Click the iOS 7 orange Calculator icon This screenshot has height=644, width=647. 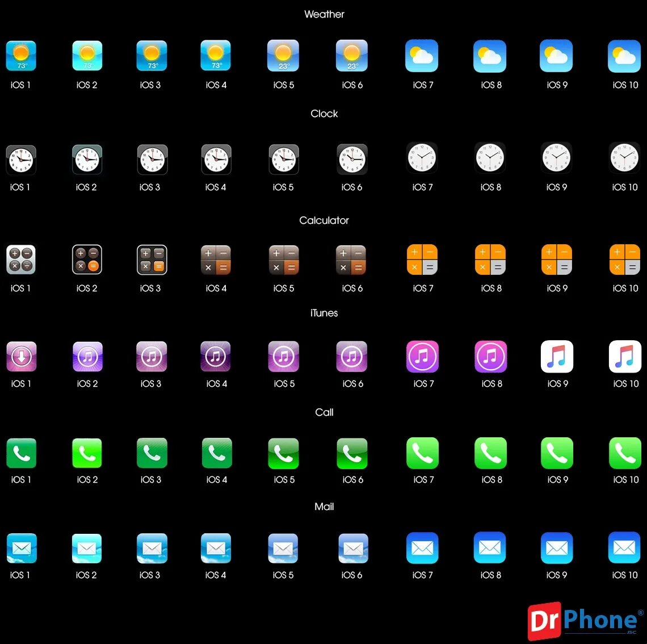(422, 260)
